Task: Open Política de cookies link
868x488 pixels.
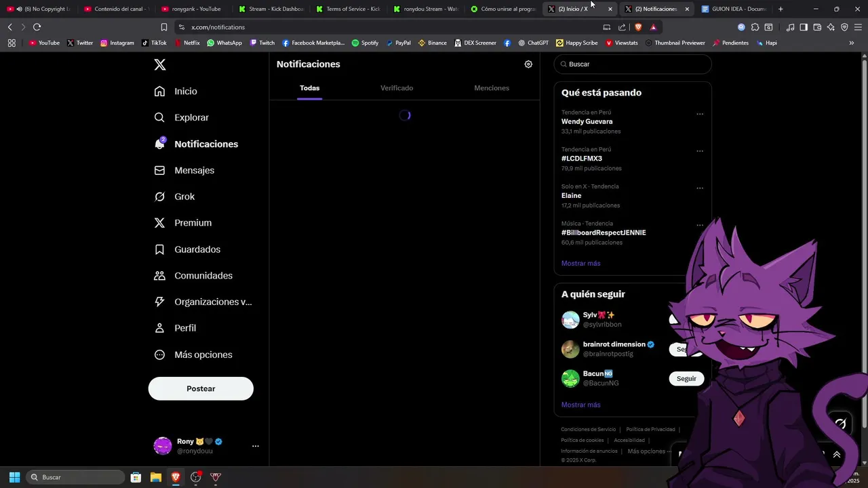Action: point(582,440)
